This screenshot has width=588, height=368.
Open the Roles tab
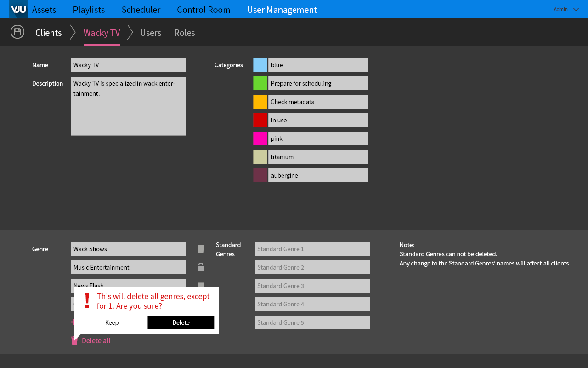tap(185, 33)
